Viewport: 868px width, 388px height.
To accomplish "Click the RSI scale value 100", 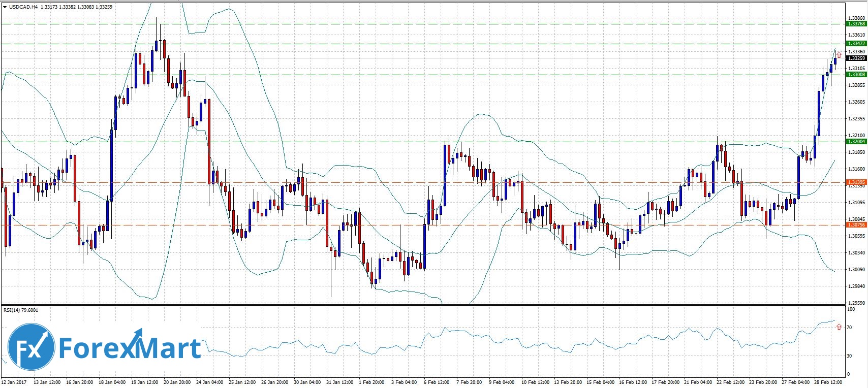I will coord(851,309).
